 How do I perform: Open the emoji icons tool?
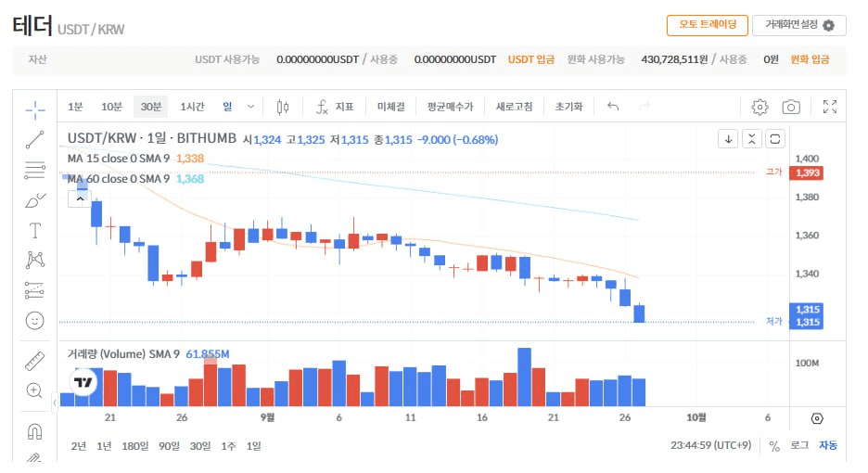35,320
